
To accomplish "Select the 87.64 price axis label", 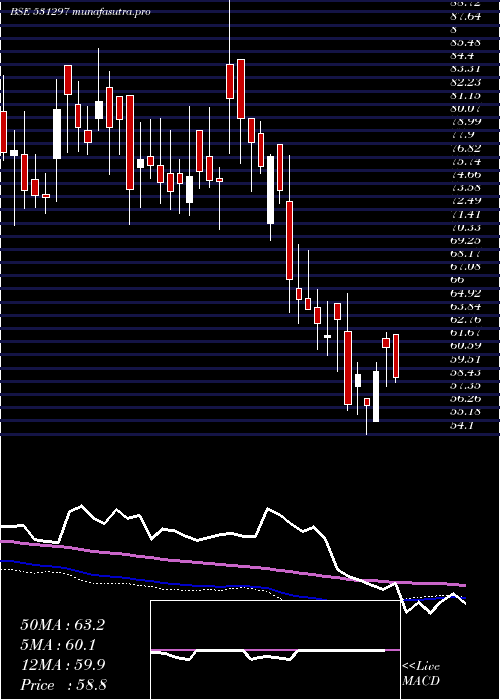I will 463,16.
